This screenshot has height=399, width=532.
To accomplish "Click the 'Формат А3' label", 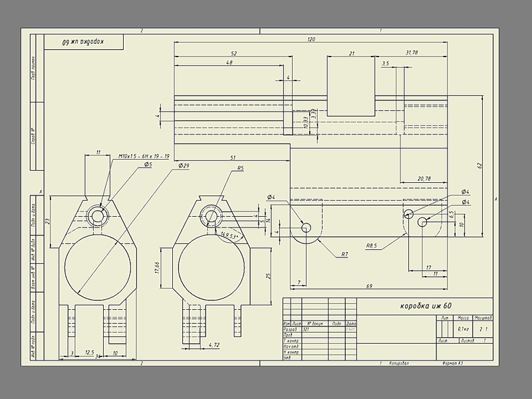I will click(x=453, y=363).
